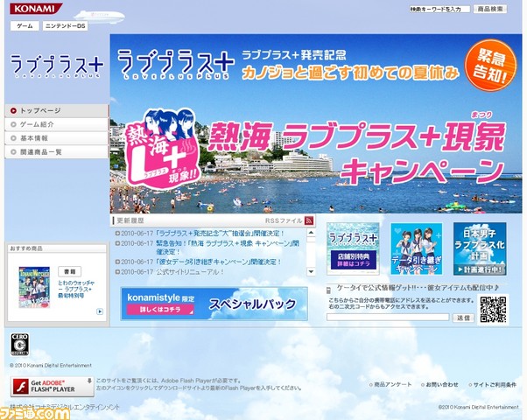Click the KONAMI logo
The image size is (527, 420).
[36, 9]
